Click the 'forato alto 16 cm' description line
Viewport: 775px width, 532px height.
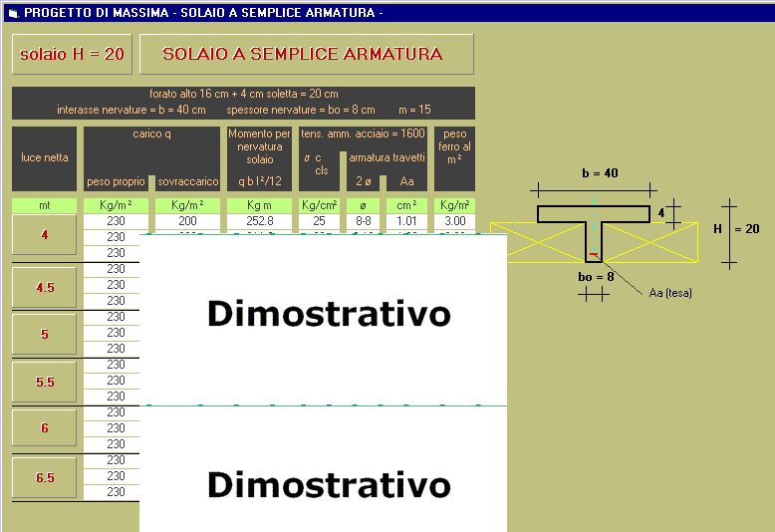click(244, 94)
